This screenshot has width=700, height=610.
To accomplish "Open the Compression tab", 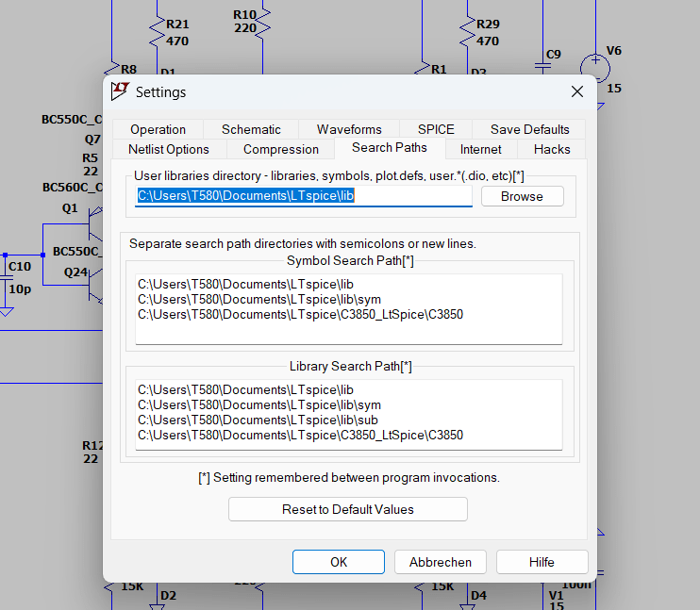I will pos(281,149).
